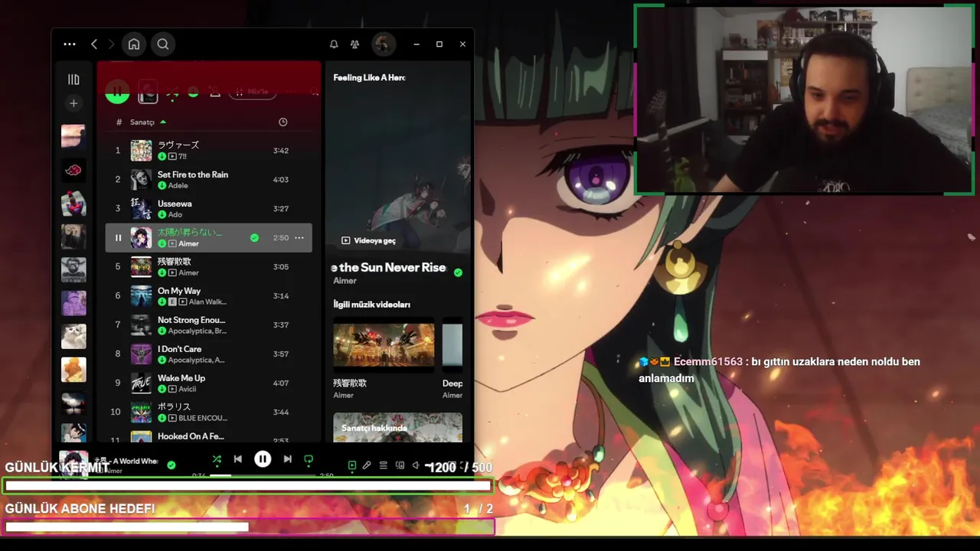
Task: Open the white cat playlist in sidebar
Action: [x=73, y=336]
